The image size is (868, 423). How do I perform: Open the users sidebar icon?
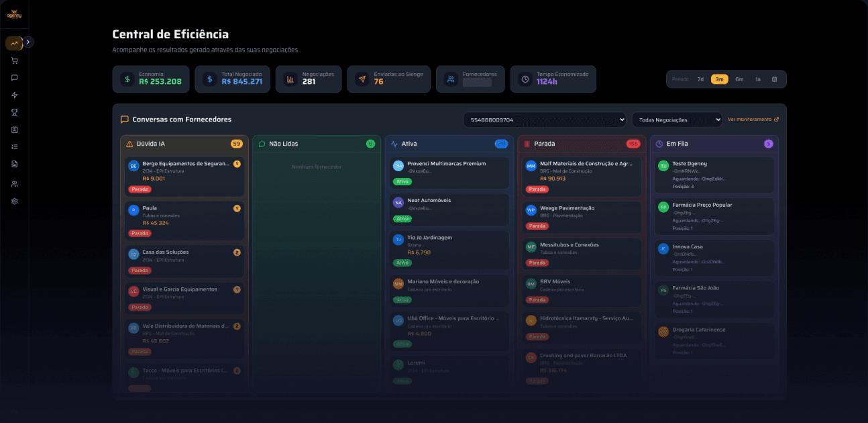click(x=14, y=184)
